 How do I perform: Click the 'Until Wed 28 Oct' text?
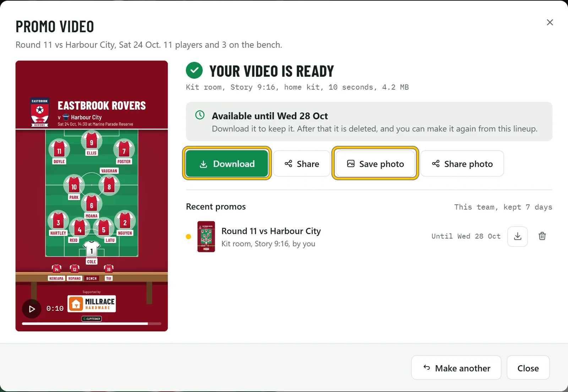point(466,236)
